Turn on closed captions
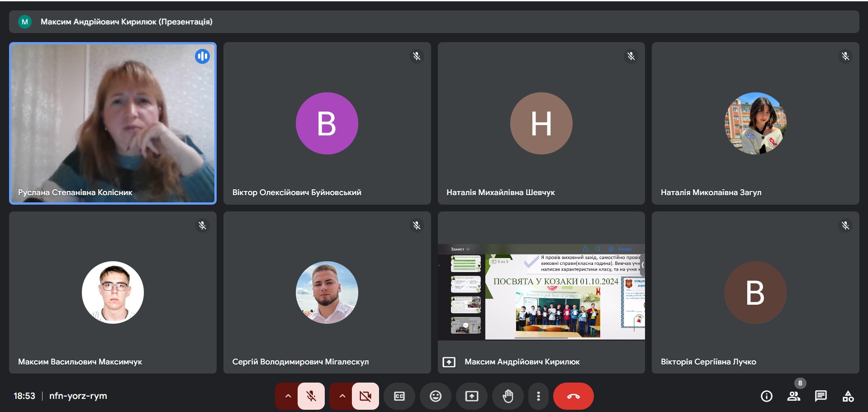 coord(399,396)
